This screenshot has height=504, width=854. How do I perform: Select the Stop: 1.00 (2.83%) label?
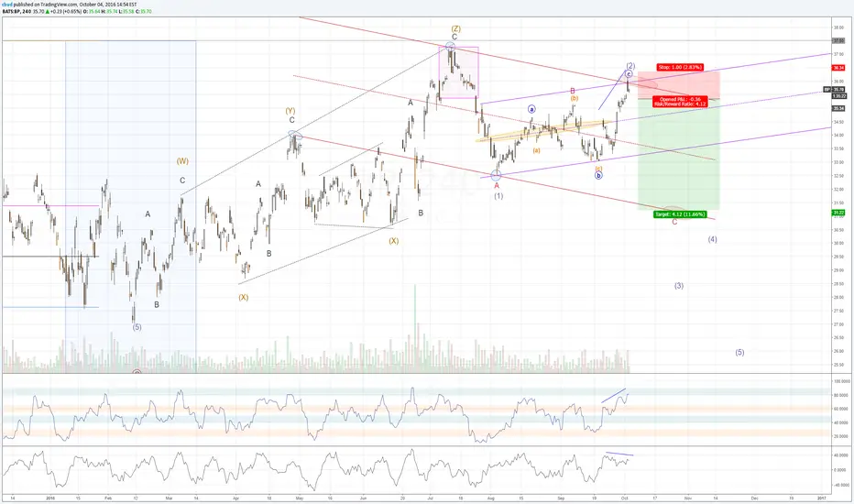point(680,68)
